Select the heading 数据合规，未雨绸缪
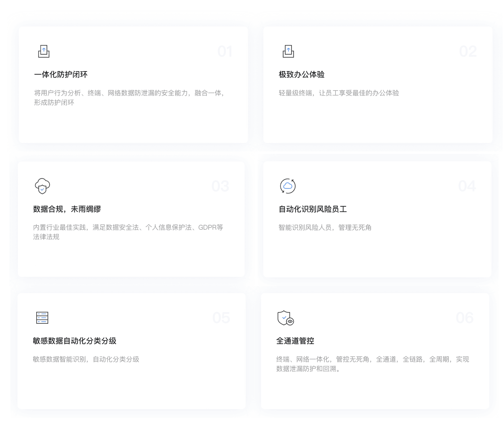This screenshot has width=504, height=433. click(67, 209)
